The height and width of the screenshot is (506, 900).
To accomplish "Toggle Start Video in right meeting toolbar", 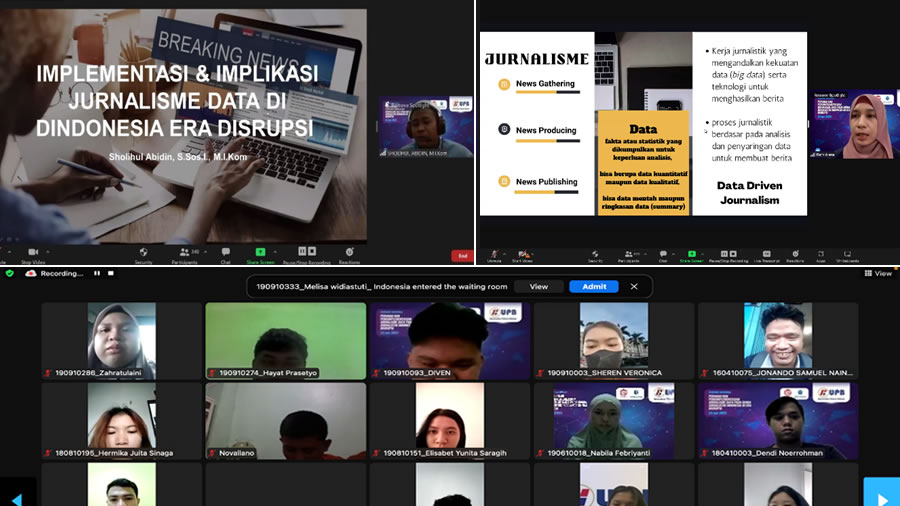I will pyautogui.click(x=523, y=254).
